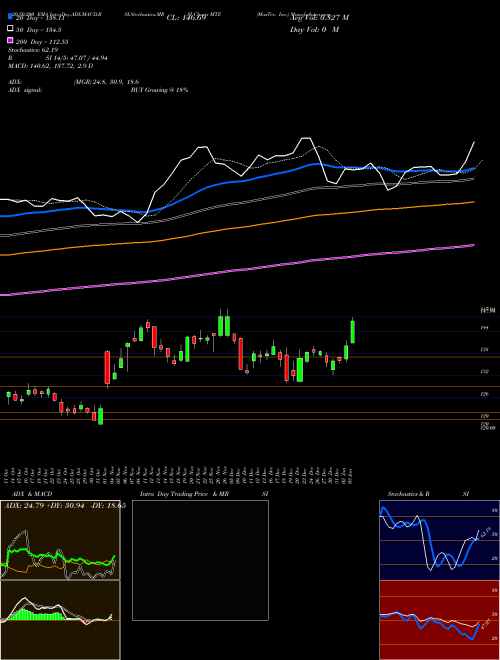Click the 'MACD: 140.62, 137.72, 2.9 D' readout

click(x=51, y=66)
